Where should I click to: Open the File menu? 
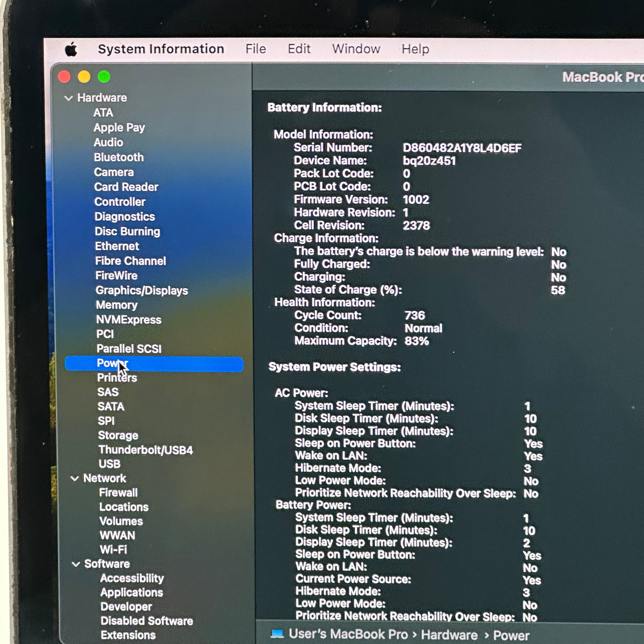pos(255,49)
